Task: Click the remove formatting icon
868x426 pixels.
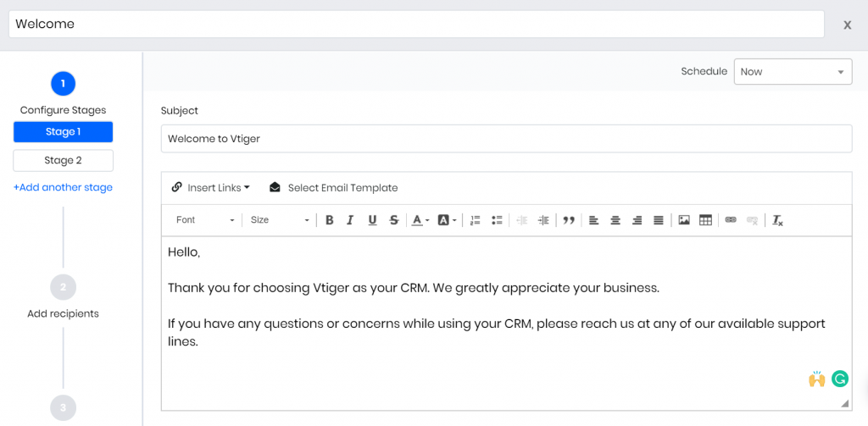Action: (x=777, y=220)
